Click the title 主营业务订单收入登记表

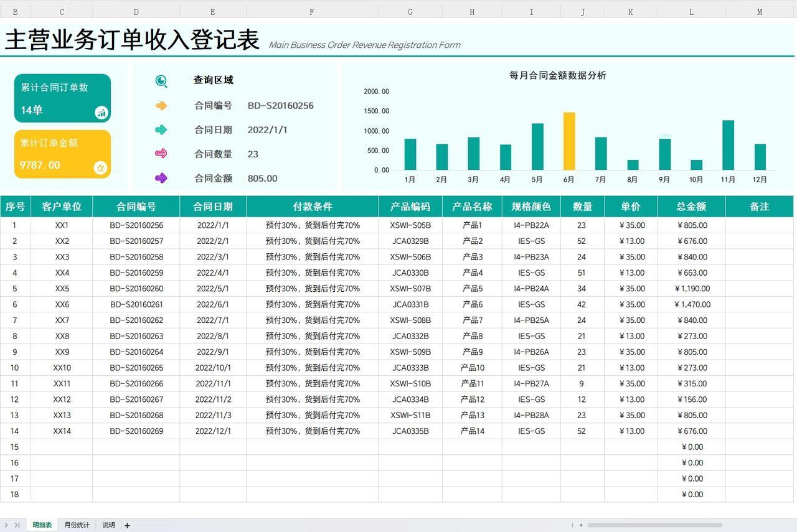132,39
